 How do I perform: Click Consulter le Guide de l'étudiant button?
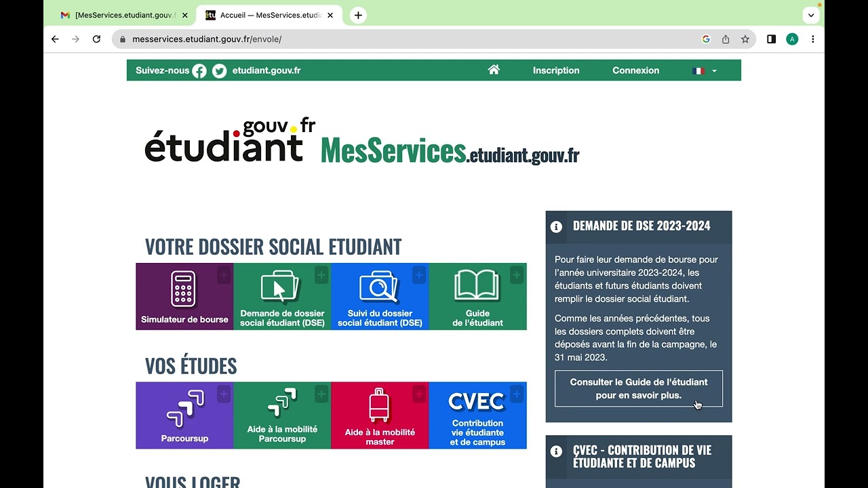pos(639,388)
